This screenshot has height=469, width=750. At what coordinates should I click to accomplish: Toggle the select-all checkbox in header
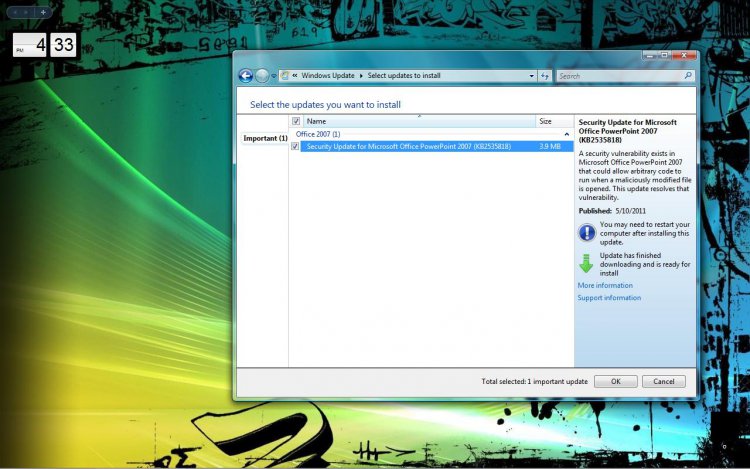point(296,121)
